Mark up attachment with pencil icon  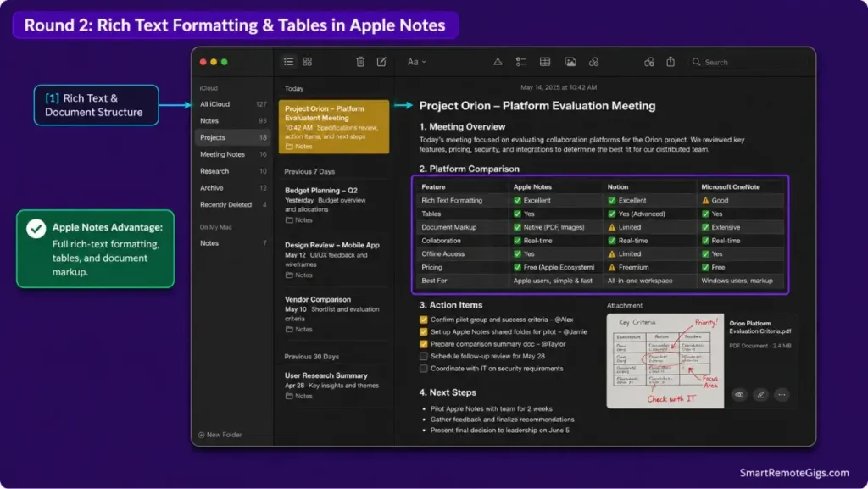(760, 395)
